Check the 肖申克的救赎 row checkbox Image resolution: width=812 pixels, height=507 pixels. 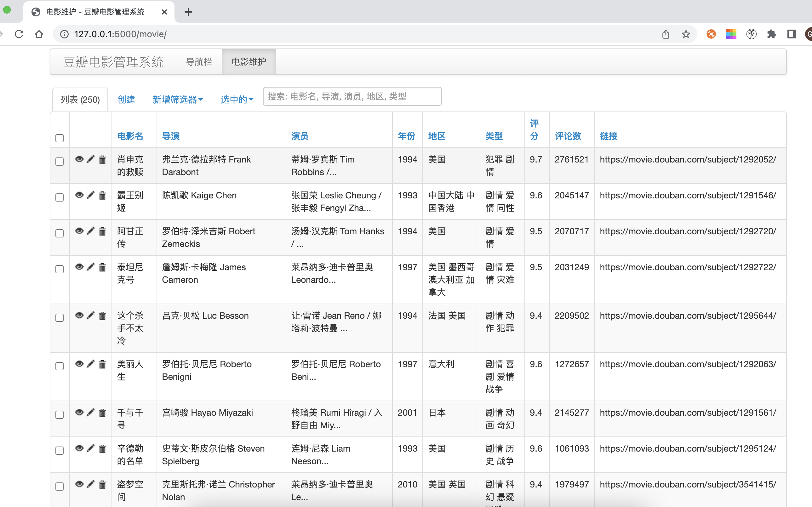click(x=59, y=162)
